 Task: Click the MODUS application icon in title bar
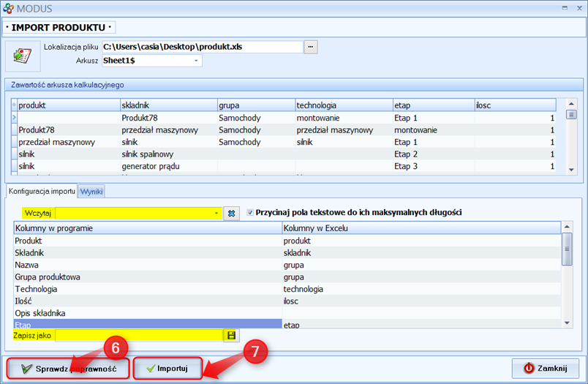9,9
